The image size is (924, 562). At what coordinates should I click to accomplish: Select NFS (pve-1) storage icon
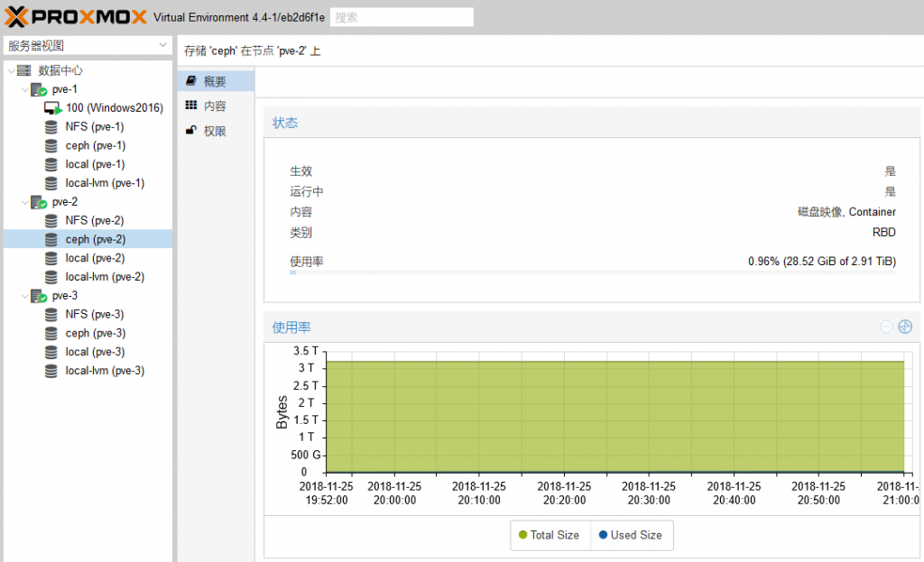pos(51,127)
